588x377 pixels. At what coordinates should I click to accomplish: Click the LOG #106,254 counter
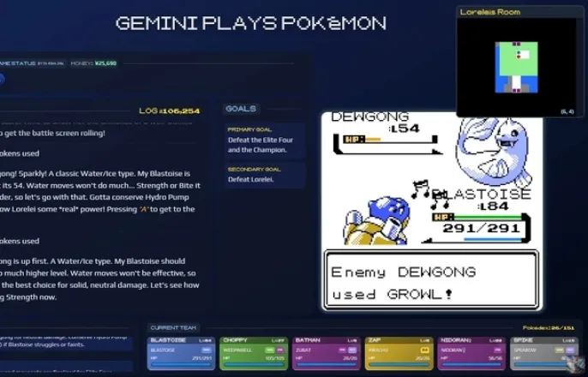(x=169, y=111)
